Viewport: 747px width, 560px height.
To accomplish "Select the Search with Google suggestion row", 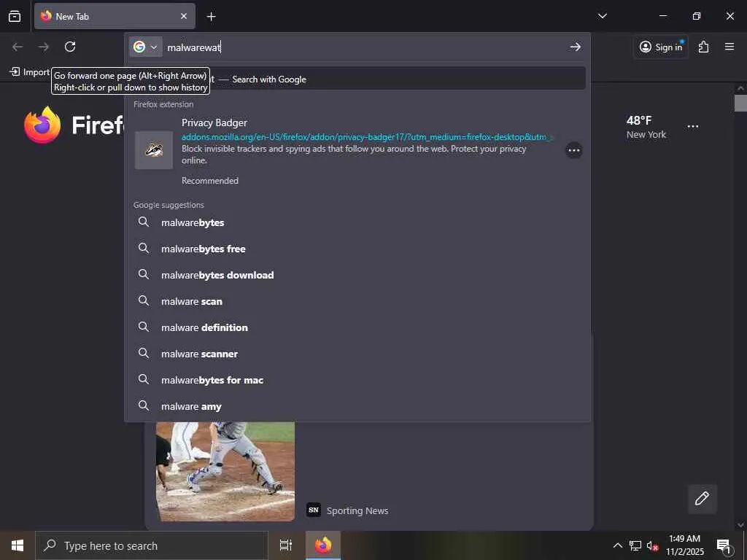I will click(357, 79).
